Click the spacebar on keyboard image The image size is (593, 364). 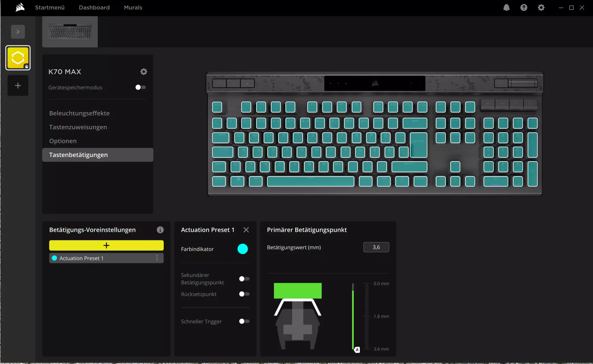pos(311,181)
